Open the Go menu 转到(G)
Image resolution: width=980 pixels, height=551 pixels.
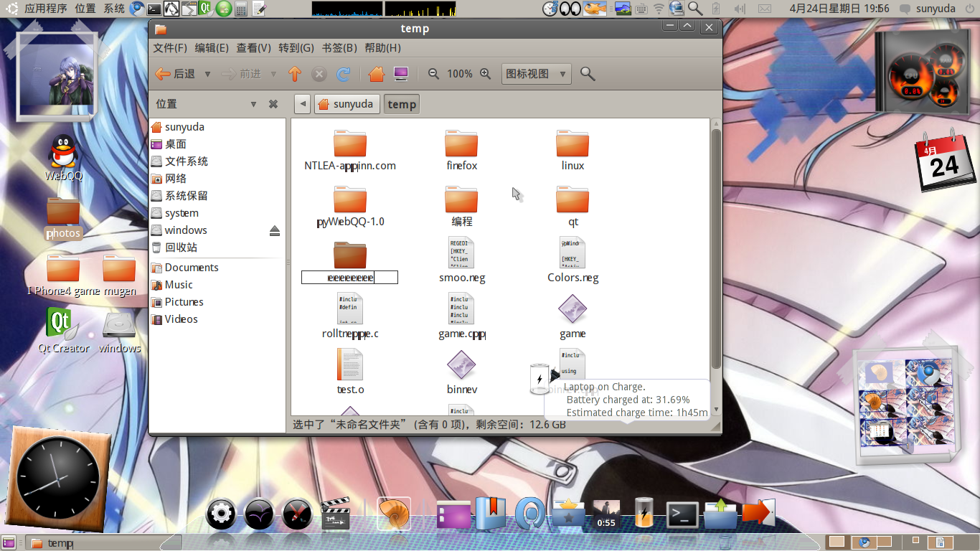tap(296, 47)
